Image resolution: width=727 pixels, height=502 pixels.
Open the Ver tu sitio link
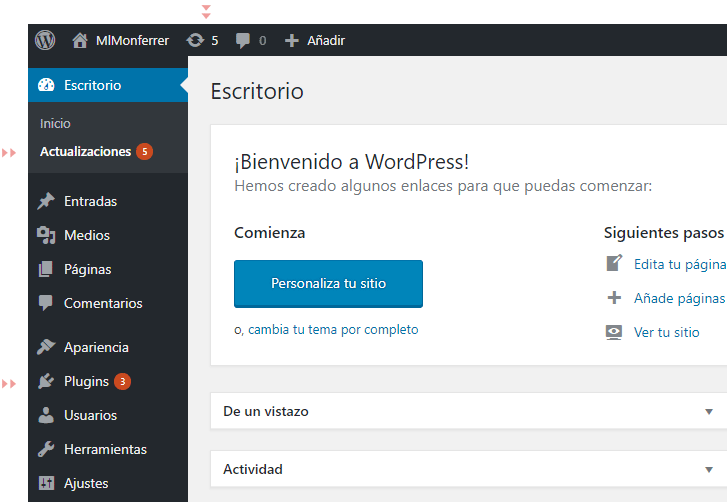(666, 332)
